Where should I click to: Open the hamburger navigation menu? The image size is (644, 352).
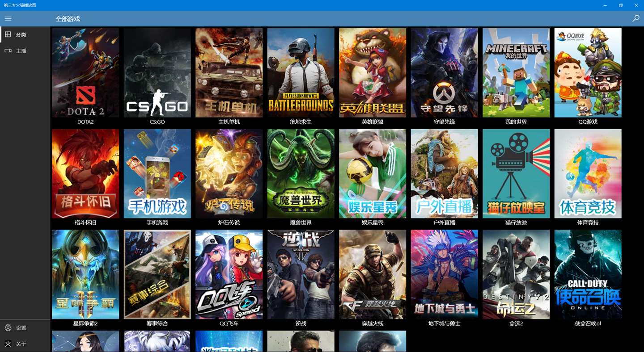(x=8, y=19)
